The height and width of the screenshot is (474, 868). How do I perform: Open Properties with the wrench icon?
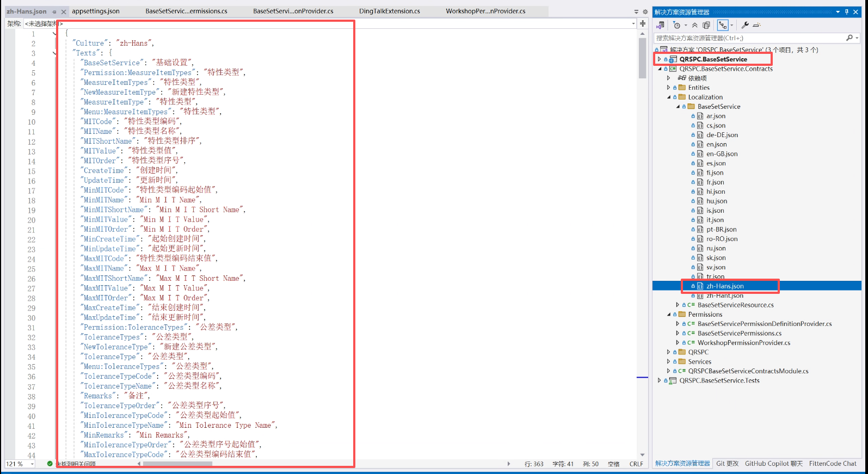tap(745, 25)
